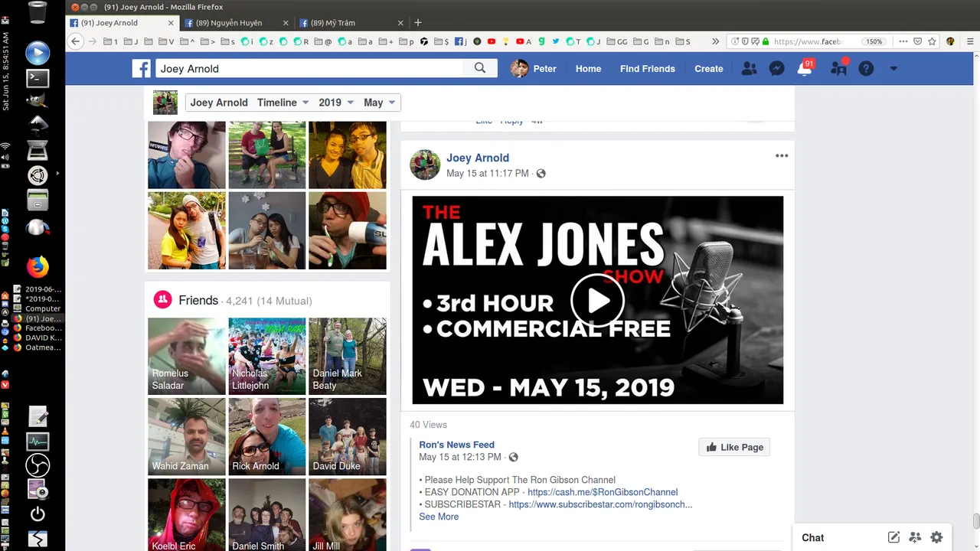Open the Timeline dropdown

pos(283,103)
